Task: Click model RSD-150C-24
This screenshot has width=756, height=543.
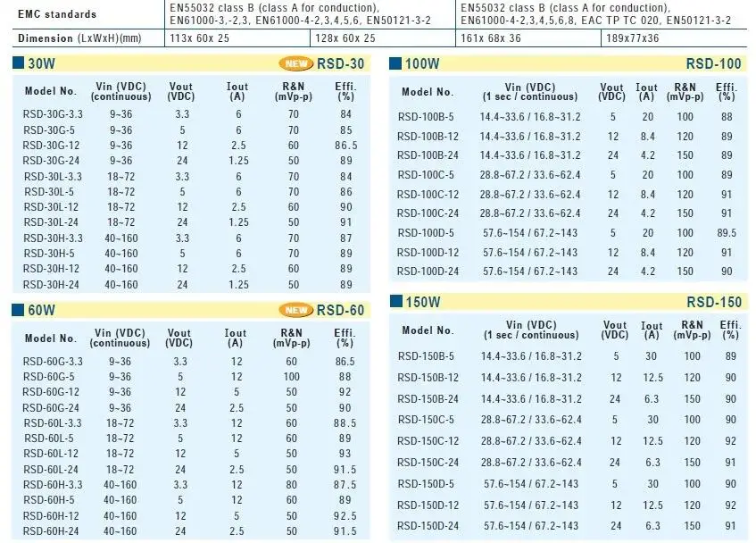Action: coord(428,463)
